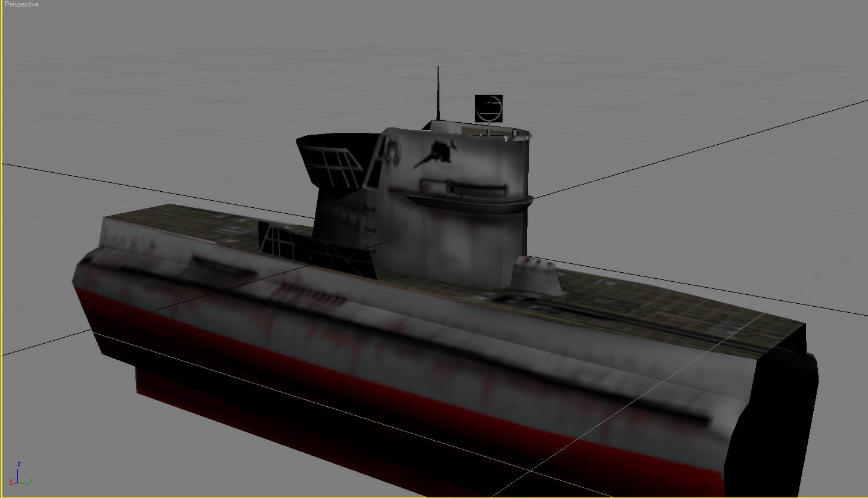Select the circular loop antenna atop the tower
The height and width of the screenshot is (498, 868).
click(489, 108)
